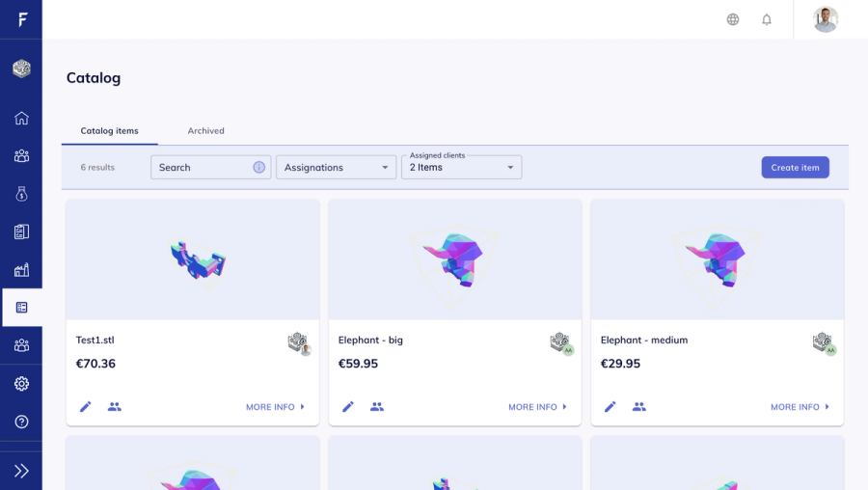This screenshot has width=868, height=490.
Task: Open the clipboard orders icon in sidebar
Action: click(21, 231)
